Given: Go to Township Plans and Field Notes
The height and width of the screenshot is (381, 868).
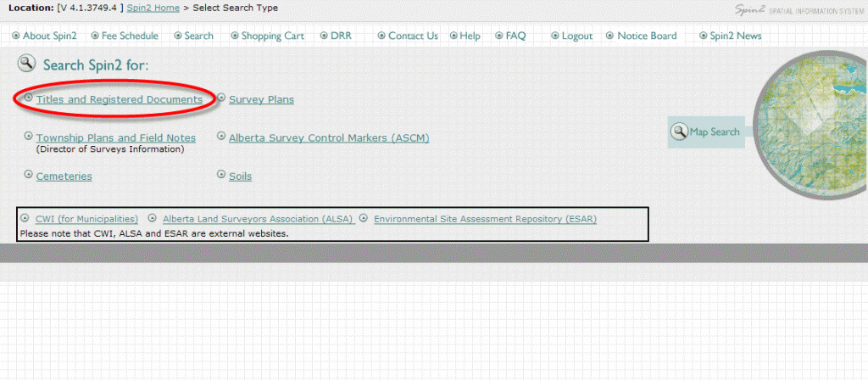Looking at the screenshot, I should click(x=115, y=137).
